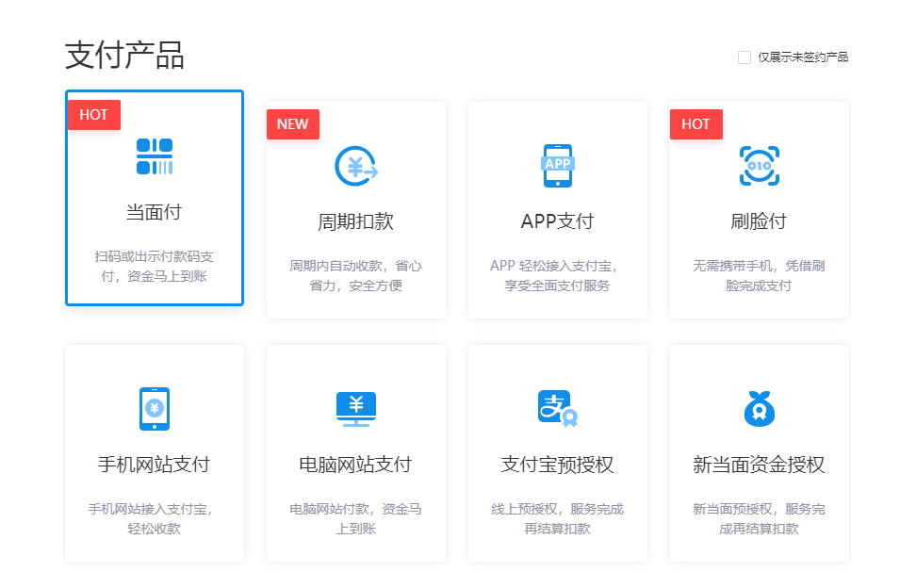Click the 电脑网站支付 monitor icon
Viewport: 900px width, 588px height.
[x=356, y=409]
